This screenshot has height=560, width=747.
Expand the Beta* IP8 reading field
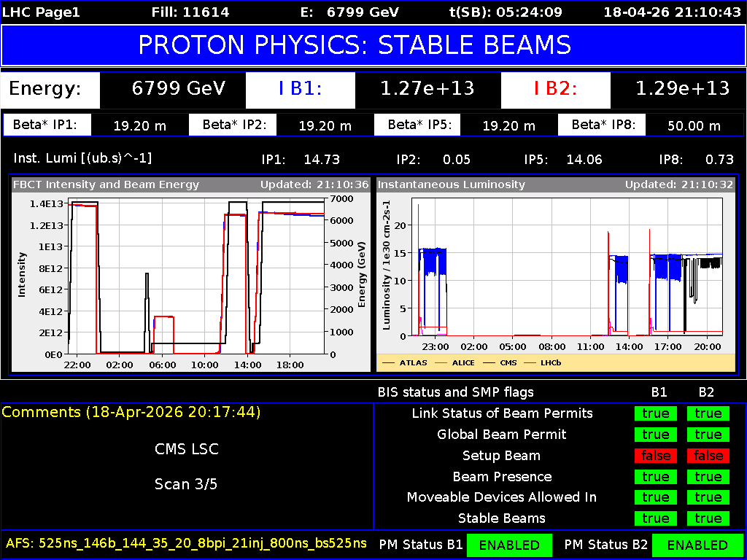(694, 125)
